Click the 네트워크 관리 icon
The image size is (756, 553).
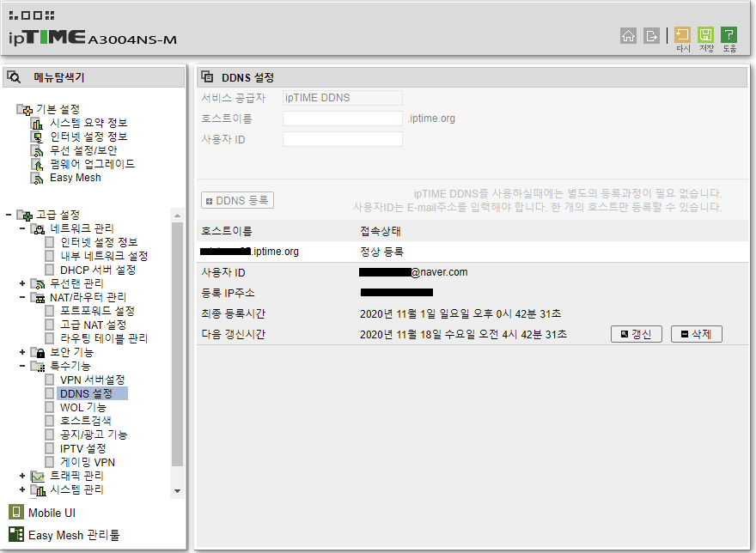(x=38, y=228)
